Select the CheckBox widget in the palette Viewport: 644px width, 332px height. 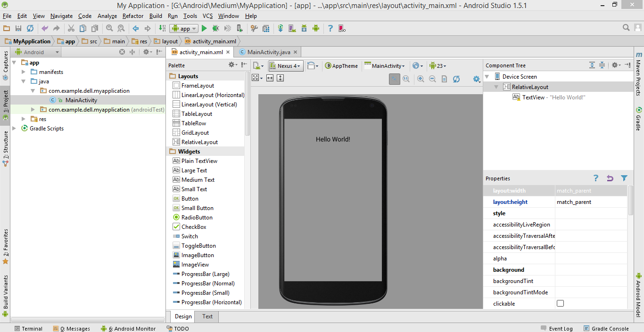194,227
